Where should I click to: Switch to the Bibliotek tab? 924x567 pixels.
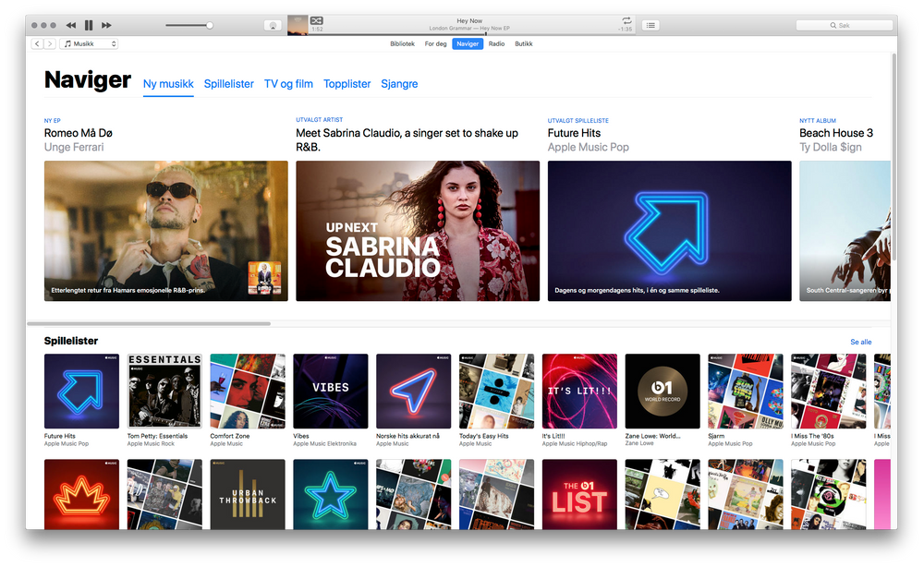[403, 43]
